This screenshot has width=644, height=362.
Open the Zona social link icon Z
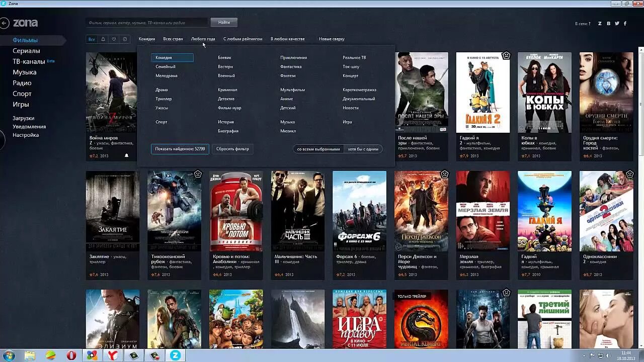point(600,23)
